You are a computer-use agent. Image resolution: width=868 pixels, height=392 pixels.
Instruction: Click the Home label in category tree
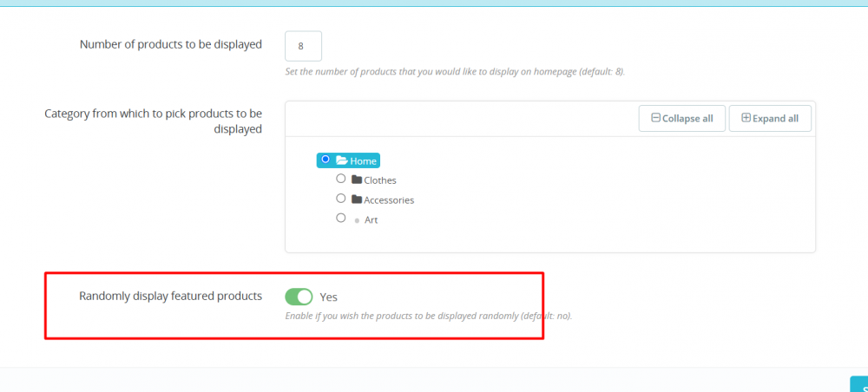pyautogui.click(x=364, y=160)
